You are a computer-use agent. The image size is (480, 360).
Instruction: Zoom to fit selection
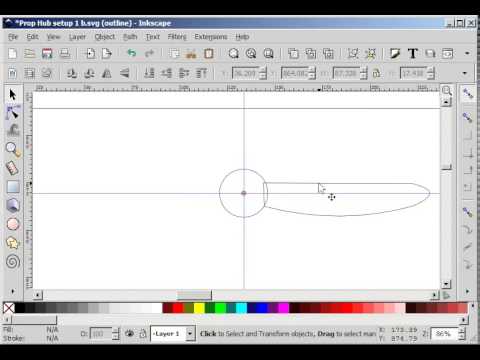[x=234, y=54]
